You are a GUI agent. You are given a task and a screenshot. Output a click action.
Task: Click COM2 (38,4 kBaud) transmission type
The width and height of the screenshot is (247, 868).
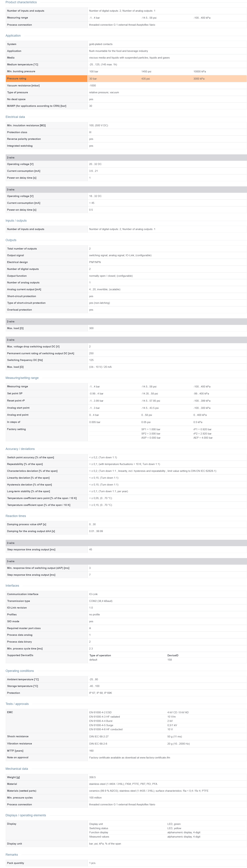coord(101,601)
